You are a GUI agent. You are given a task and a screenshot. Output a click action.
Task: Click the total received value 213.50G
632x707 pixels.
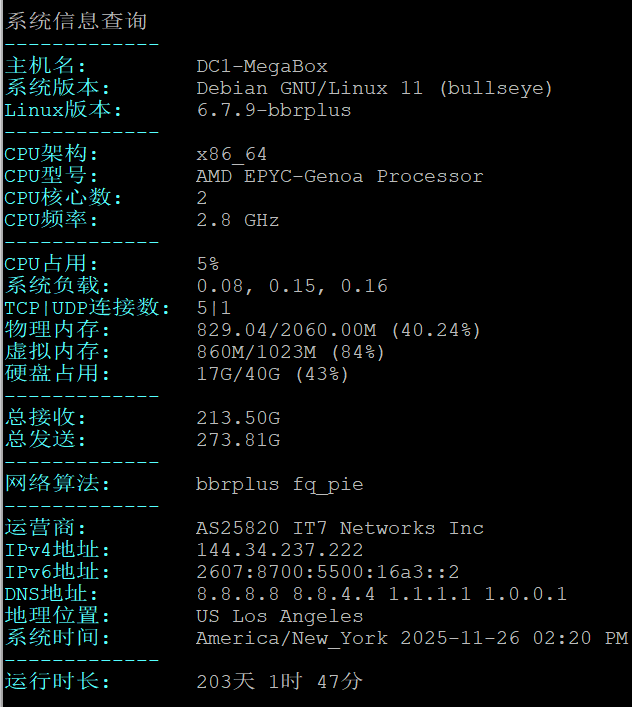pyautogui.click(x=238, y=418)
